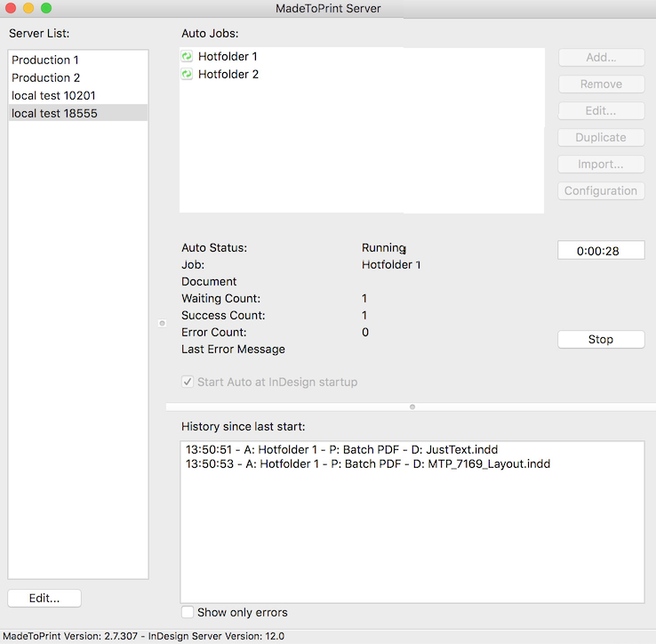Click the green status icon beside Hotfolder 1

(187, 56)
